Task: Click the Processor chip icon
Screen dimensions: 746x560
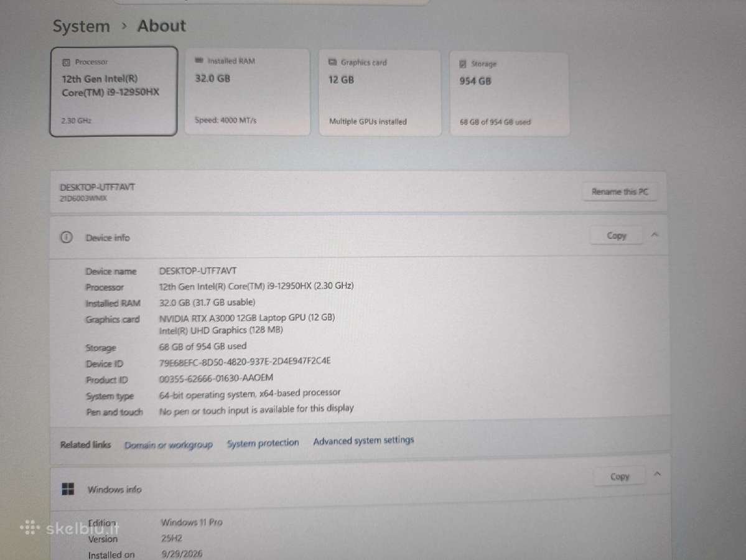Action: (66, 62)
